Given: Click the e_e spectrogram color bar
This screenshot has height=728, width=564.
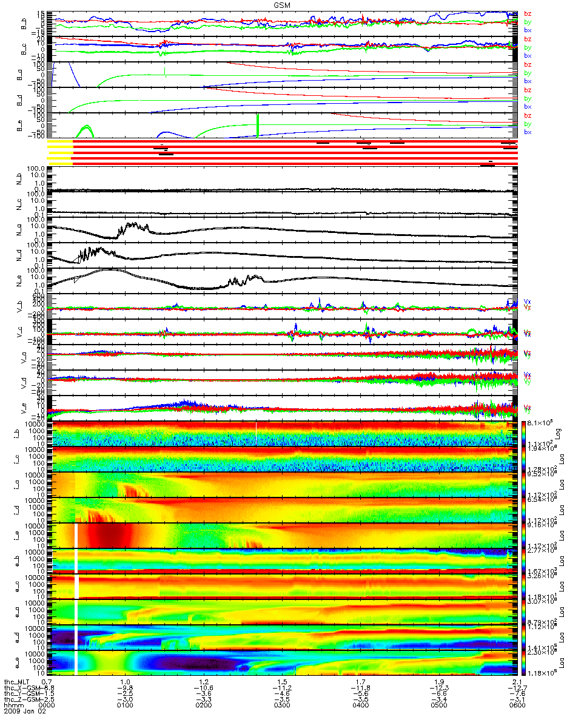Looking at the screenshot, I should point(523,662).
